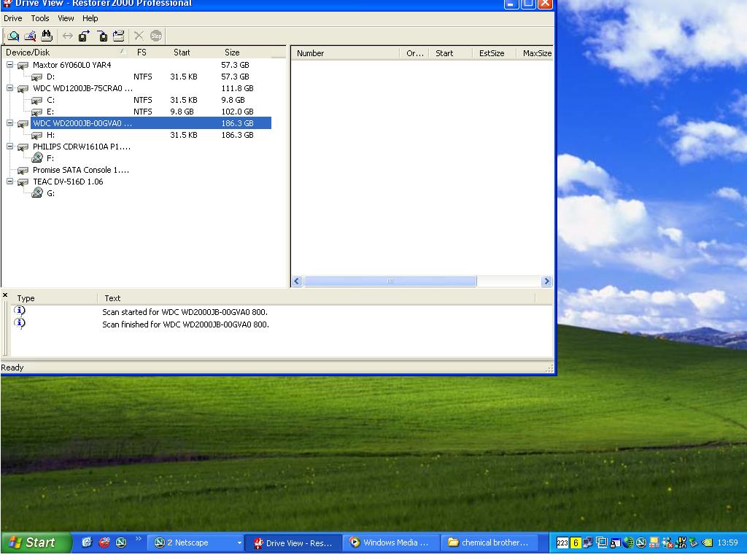Click the info icon on Scan started row
Image resolution: width=747 pixels, height=560 pixels.
[x=20, y=311]
